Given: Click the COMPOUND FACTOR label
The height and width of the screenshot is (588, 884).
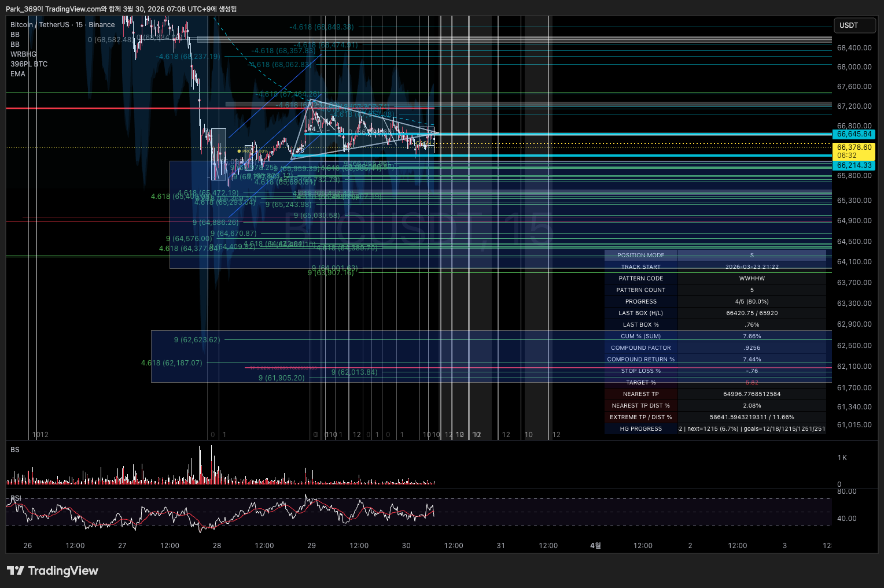Looking at the screenshot, I should (641, 348).
